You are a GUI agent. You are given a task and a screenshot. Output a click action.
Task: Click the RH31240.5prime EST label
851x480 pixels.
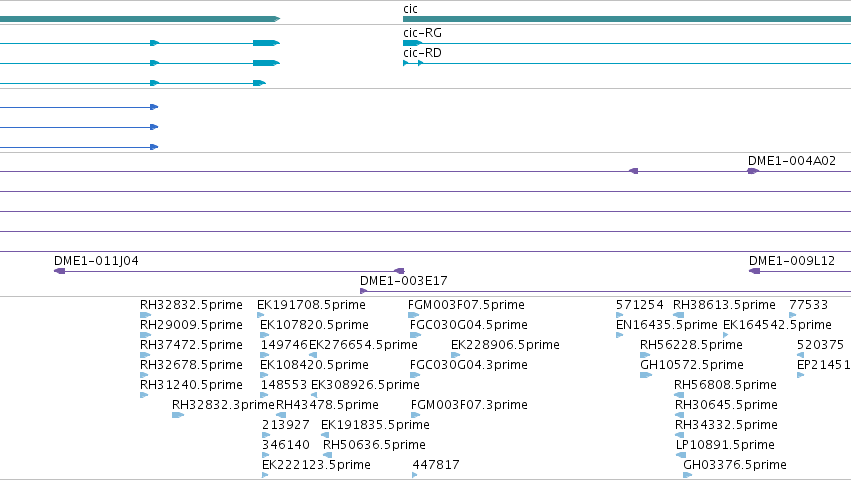[191, 384]
